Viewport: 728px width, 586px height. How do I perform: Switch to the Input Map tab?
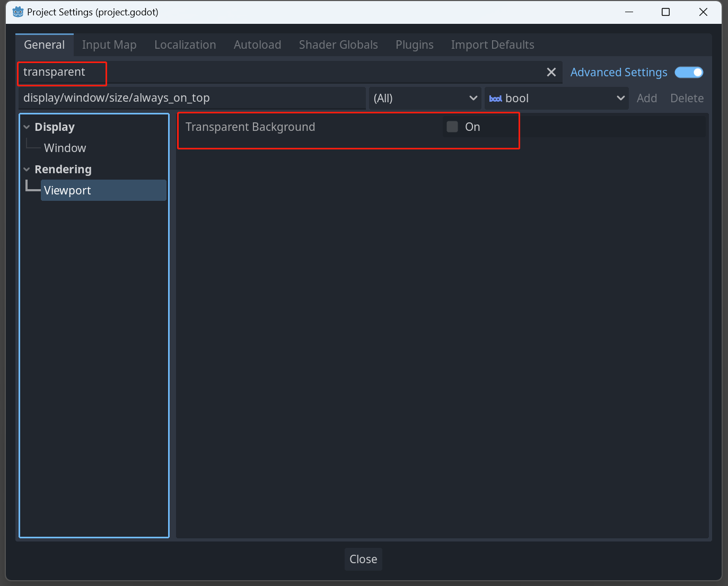[x=109, y=45]
